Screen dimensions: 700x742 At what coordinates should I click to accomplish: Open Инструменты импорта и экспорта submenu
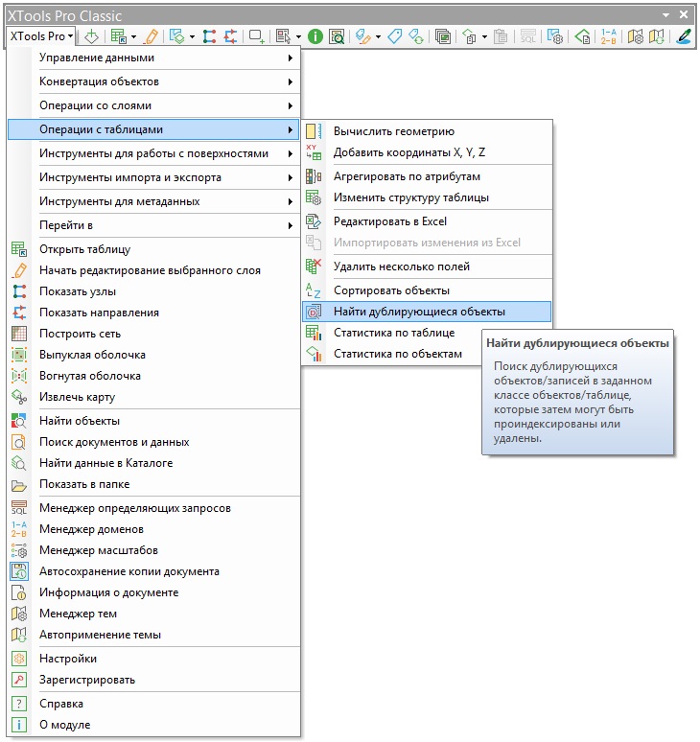click(153, 177)
